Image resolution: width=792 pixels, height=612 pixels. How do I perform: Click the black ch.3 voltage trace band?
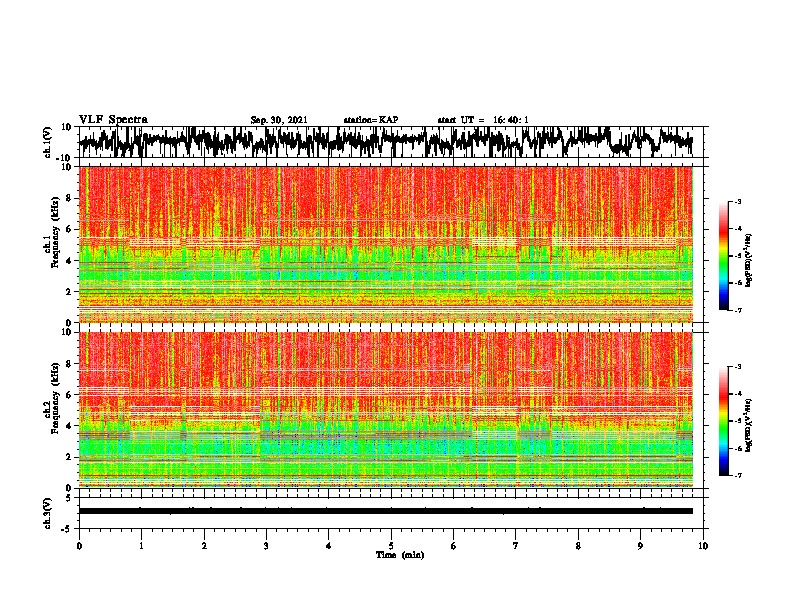385,511
